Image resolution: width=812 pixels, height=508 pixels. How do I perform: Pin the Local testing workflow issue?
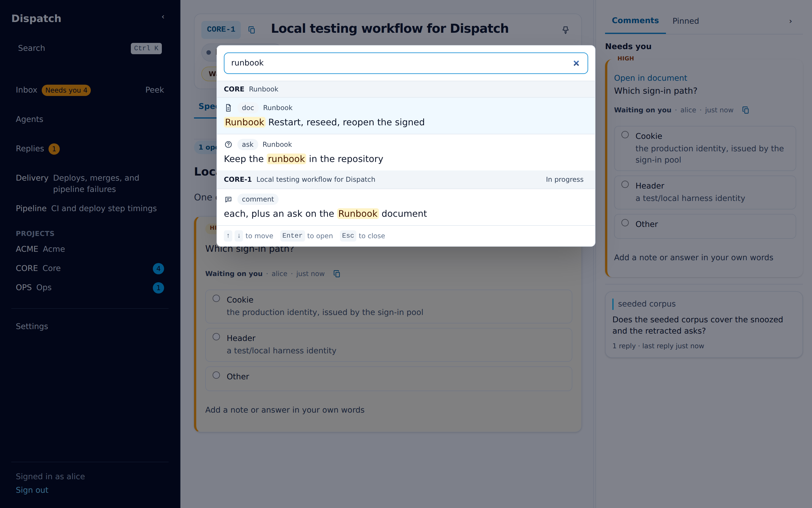coord(565,30)
